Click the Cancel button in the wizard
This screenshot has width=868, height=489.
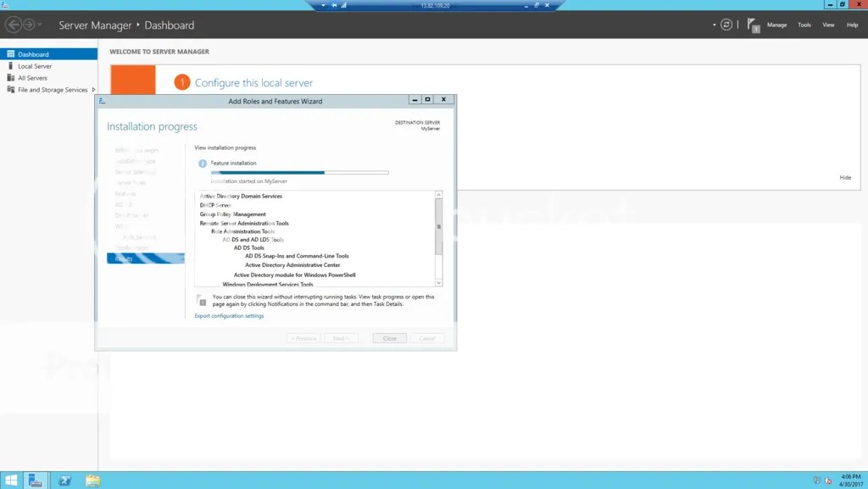tap(427, 338)
